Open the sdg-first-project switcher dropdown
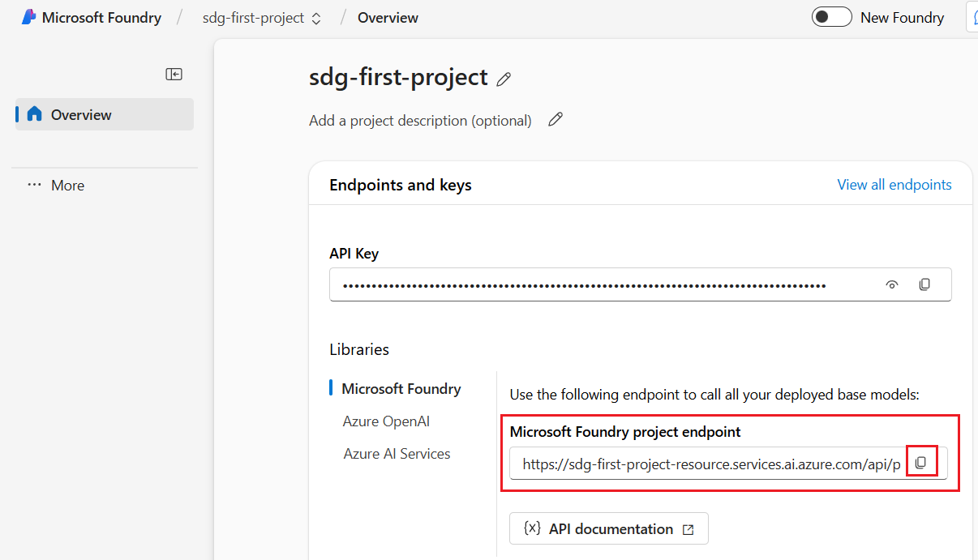Viewport: 978px width, 560px height. click(x=315, y=17)
